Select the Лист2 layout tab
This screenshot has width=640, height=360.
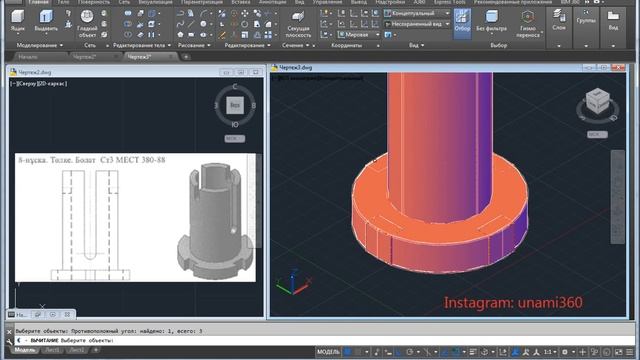coord(77,350)
